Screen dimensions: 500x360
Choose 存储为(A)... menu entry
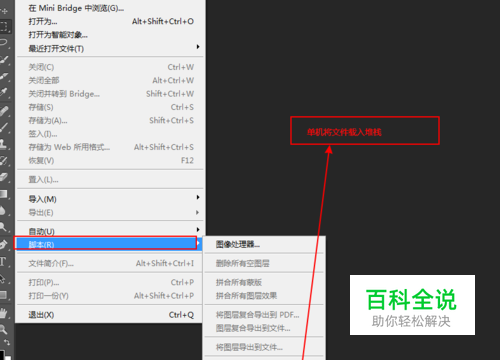(x=109, y=120)
